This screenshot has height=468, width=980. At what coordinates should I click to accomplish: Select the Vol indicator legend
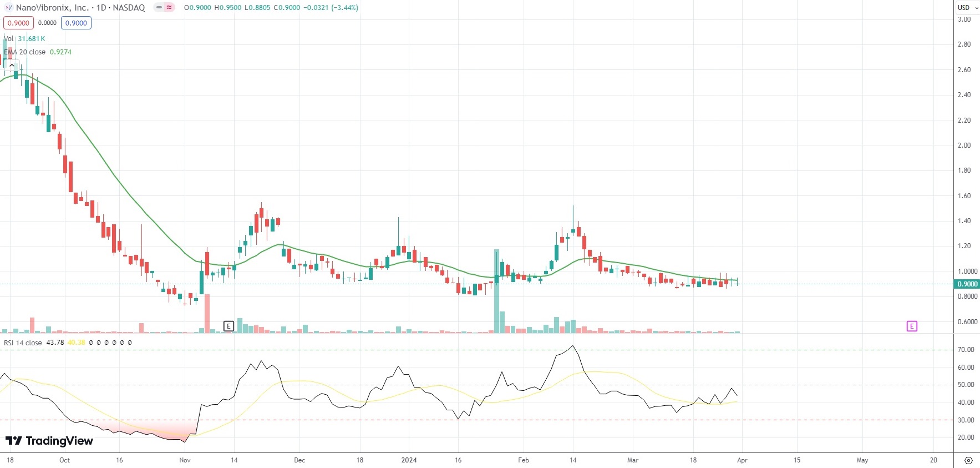tap(9, 38)
